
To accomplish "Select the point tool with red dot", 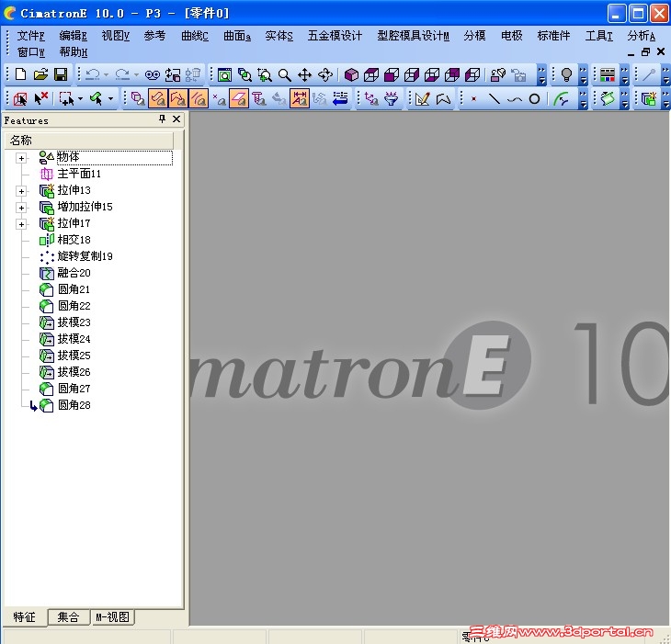I will coord(473,99).
